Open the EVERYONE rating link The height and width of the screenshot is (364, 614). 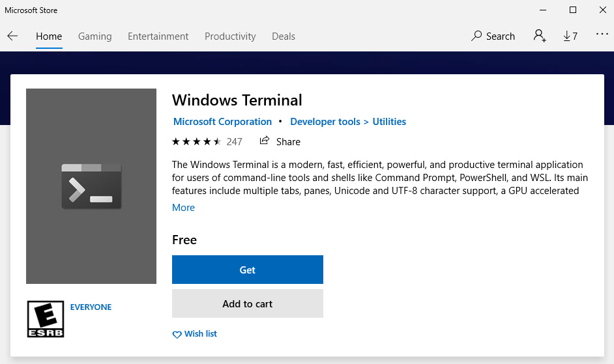tap(91, 307)
